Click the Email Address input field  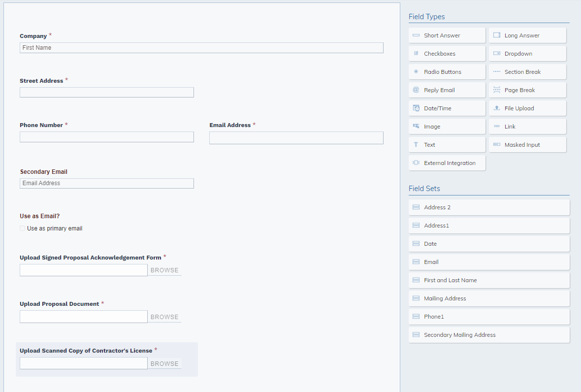[x=296, y=138]
